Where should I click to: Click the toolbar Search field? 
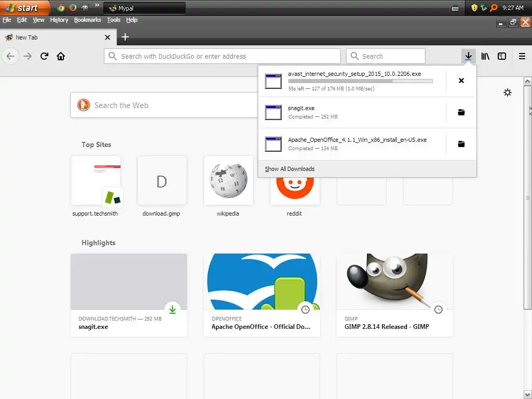[x=385, y=56]
